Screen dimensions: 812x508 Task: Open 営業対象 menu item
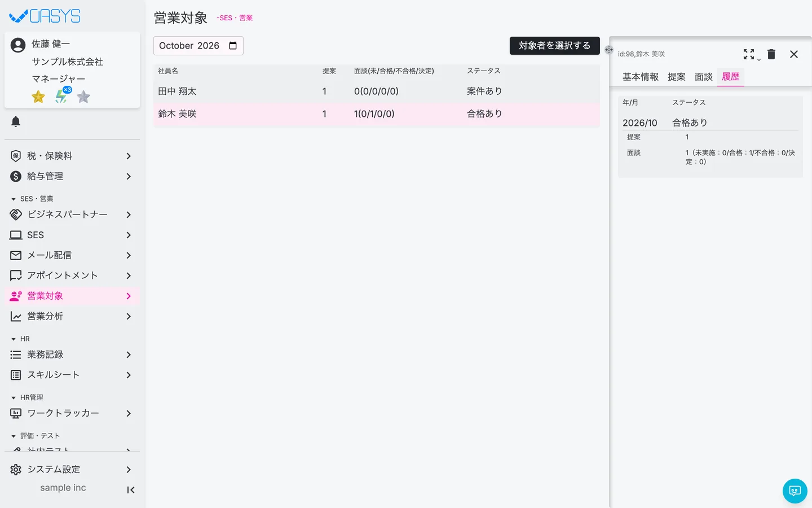[72, 296]
